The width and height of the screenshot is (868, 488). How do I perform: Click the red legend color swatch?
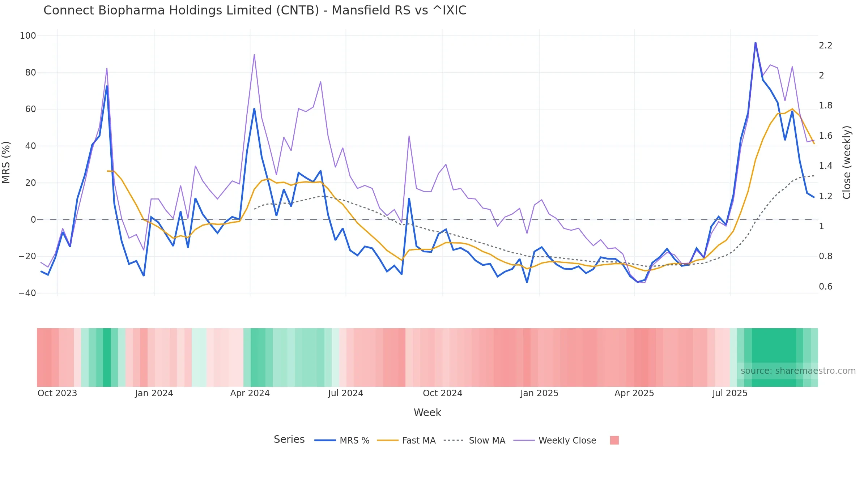pyautogui.click(x=614, y=440)
